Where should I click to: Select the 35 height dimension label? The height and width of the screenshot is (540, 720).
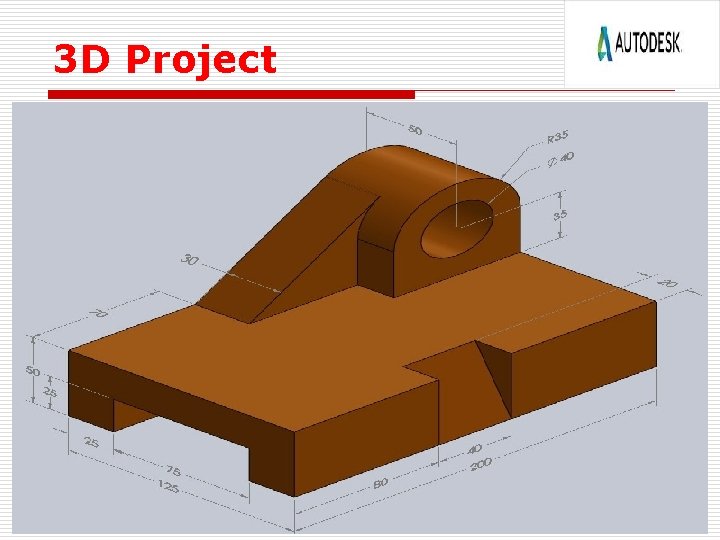point(560,214)
